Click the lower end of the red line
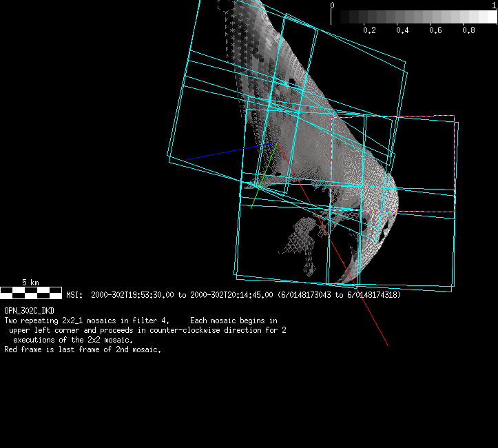This screenshot has height=448, width=498. 387,345
